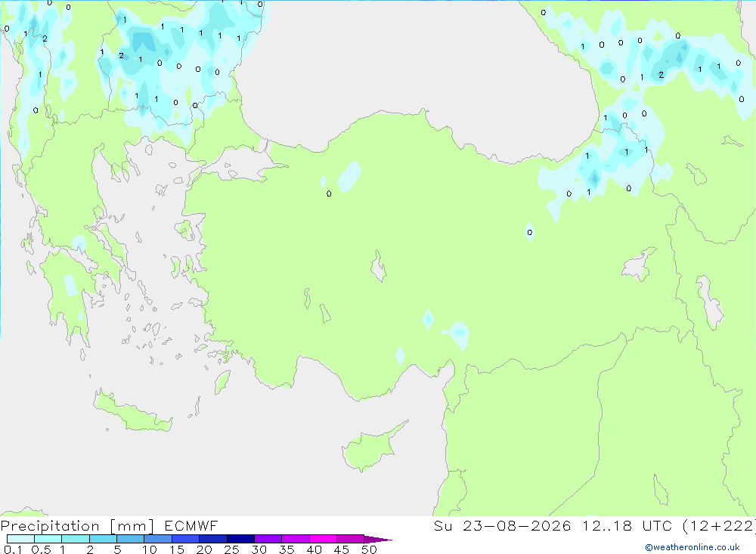Click the 'Su' weekday abbreviation
The width and height of the screenshot is (756, 554).
point(443,525)
